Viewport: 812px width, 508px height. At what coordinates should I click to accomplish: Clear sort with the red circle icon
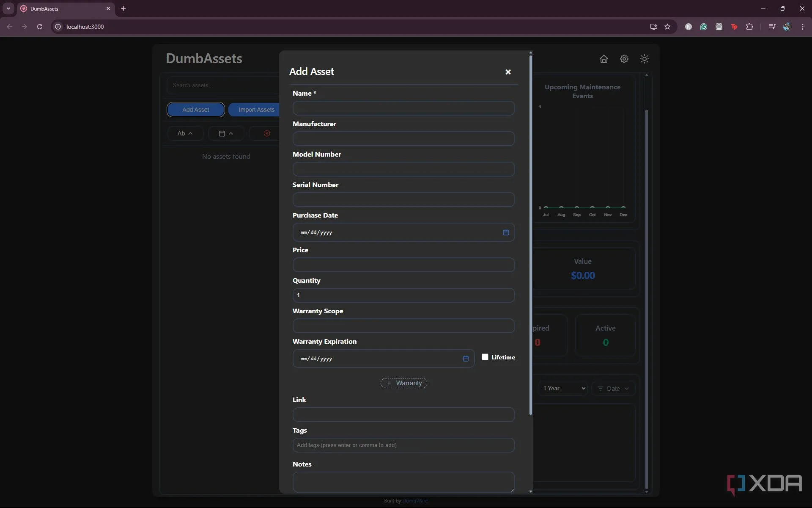pos(266,133)
